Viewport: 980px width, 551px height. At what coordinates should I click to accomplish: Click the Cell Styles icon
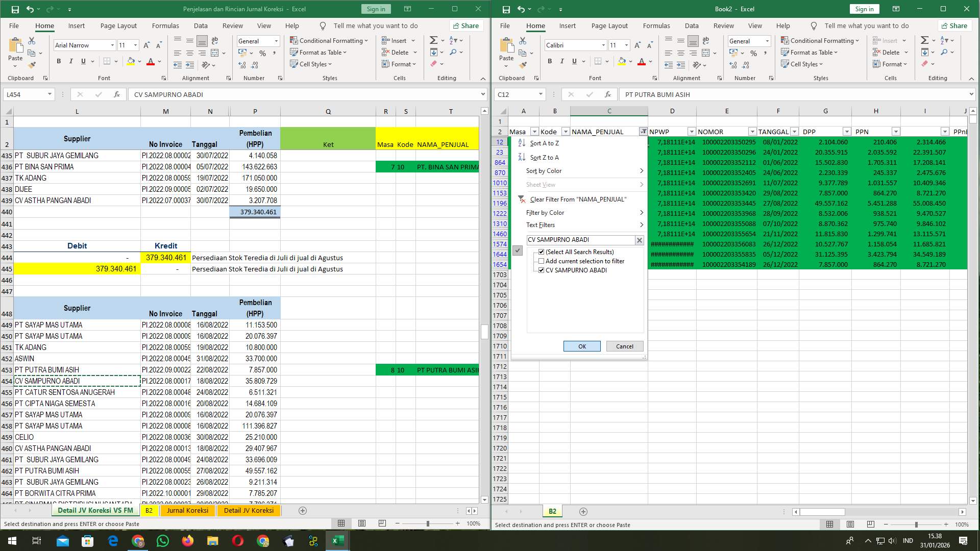pyautogui.click(x=295, y=64)
